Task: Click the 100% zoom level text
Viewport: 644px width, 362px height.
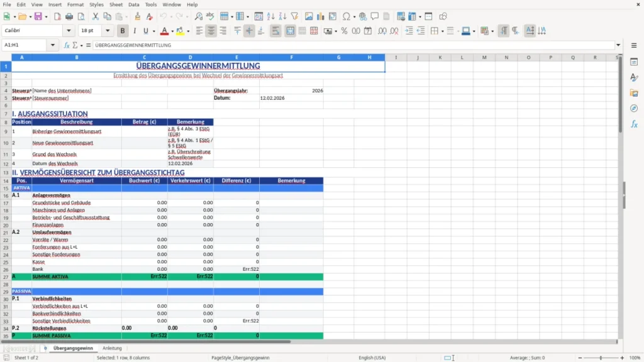Action: pos(635,358)
